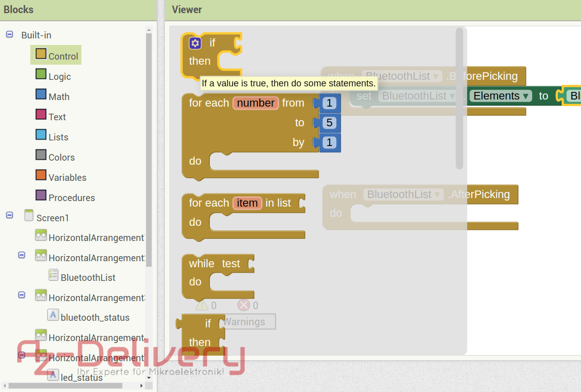Click the 'Blocks' panel header

pyautogui.click(x=19, y=10)
